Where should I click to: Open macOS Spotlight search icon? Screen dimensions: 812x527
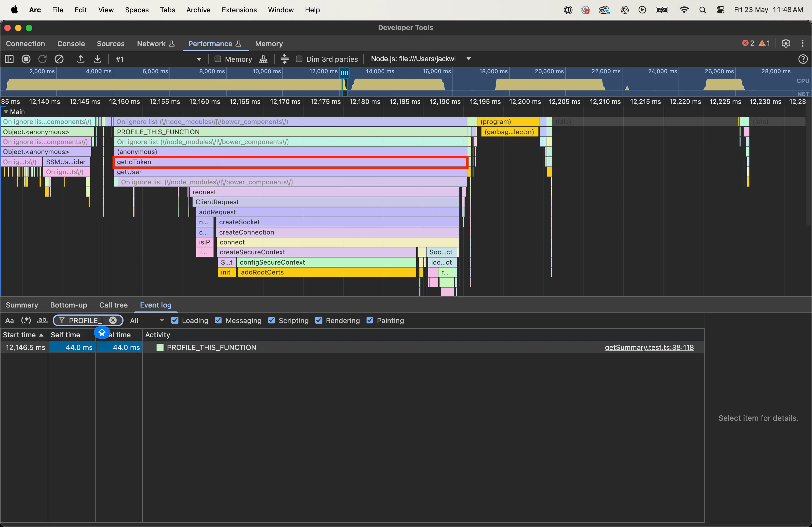(702, 10)
